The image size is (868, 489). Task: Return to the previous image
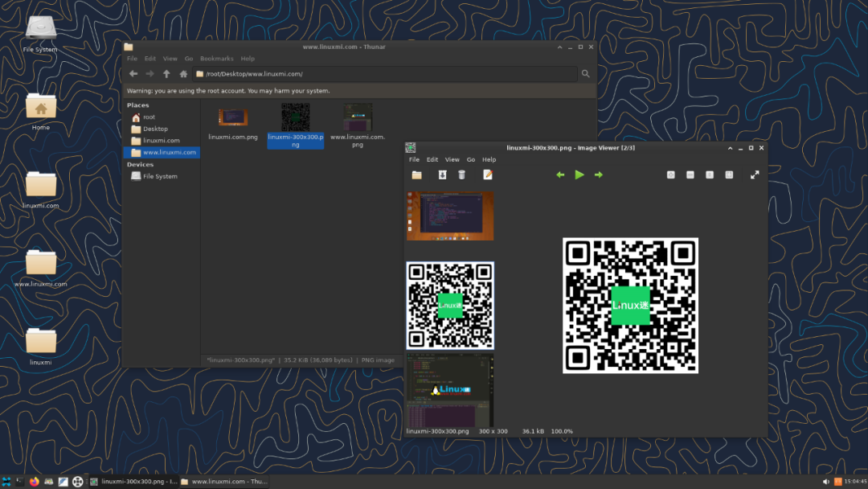[x=560, y=175]
